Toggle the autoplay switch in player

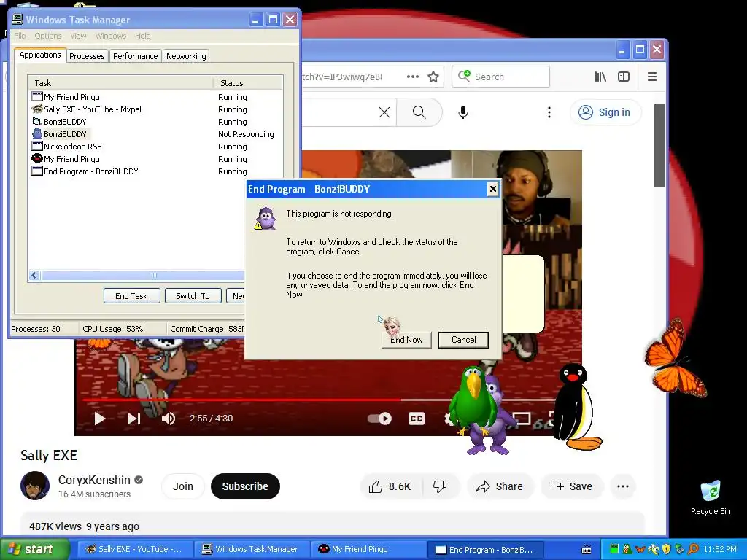379,419
